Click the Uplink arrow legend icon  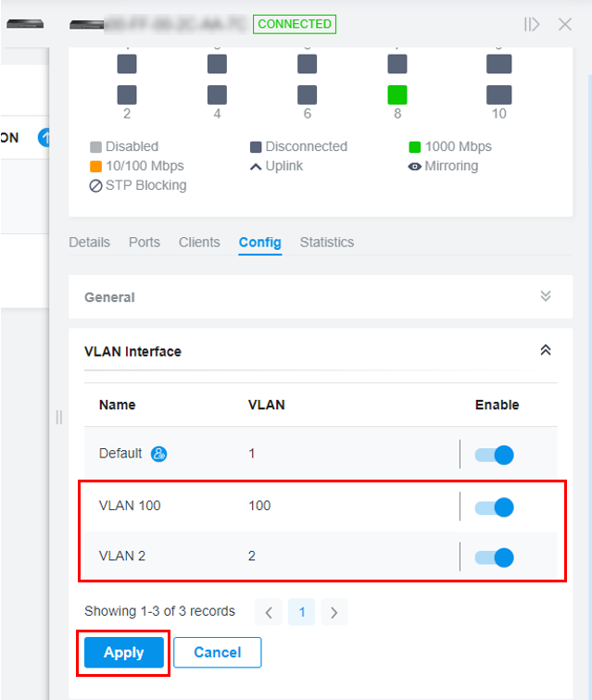click(256, 167)
